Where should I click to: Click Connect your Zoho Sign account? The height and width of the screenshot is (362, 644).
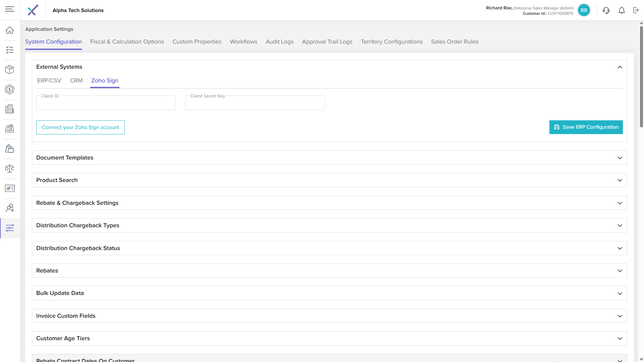80,127
